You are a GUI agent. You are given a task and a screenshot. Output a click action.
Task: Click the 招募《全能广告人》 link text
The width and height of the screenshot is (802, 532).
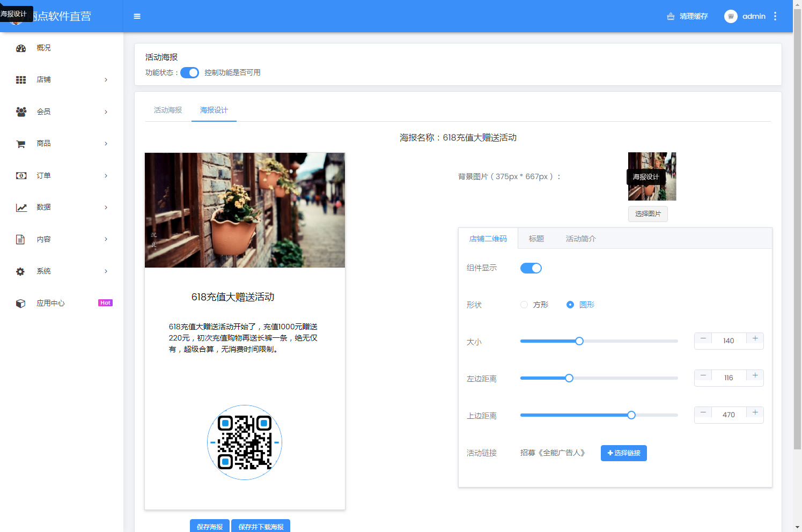(553, 453)
